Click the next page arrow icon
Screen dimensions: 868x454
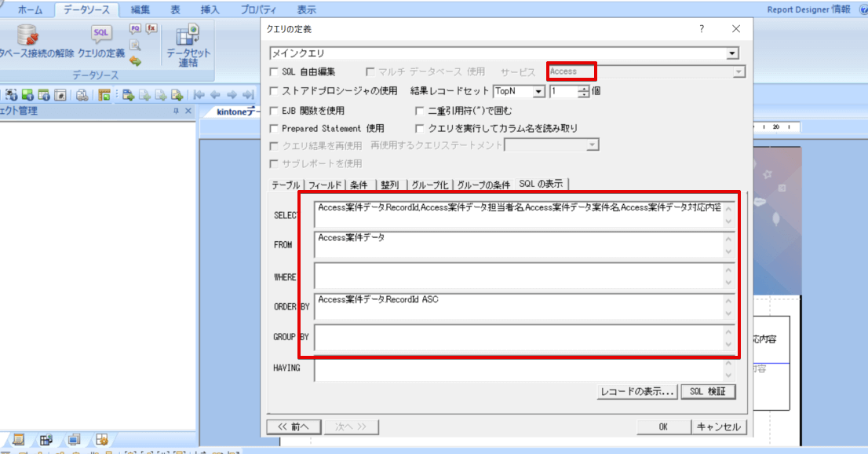232,95
